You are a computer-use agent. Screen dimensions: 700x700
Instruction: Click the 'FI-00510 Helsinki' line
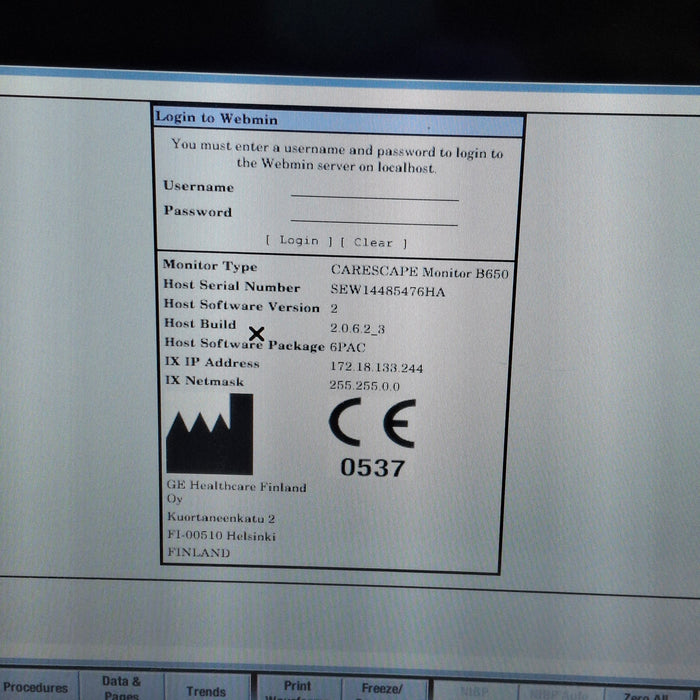click(221, 535)
